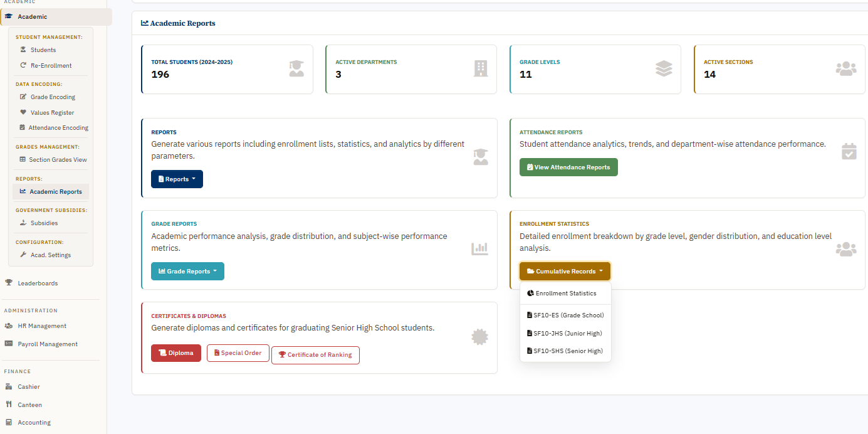Click the total students value 196
This screenshot has width=868, height=434.
click(x=160, y=74)
